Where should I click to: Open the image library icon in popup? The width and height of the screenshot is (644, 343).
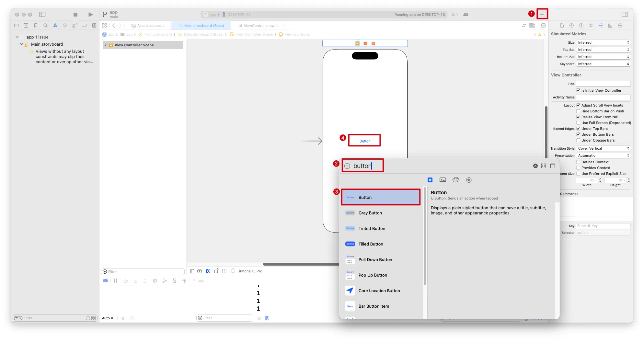point(443,180)
